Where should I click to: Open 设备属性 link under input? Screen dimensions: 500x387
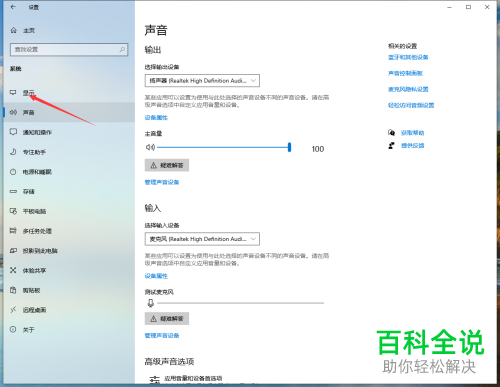[156, 276]
